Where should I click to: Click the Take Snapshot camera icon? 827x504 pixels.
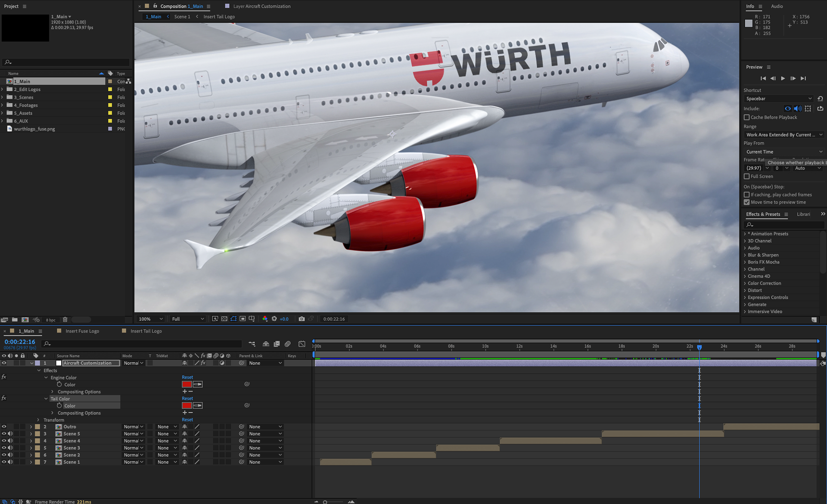tap(302, 319)
